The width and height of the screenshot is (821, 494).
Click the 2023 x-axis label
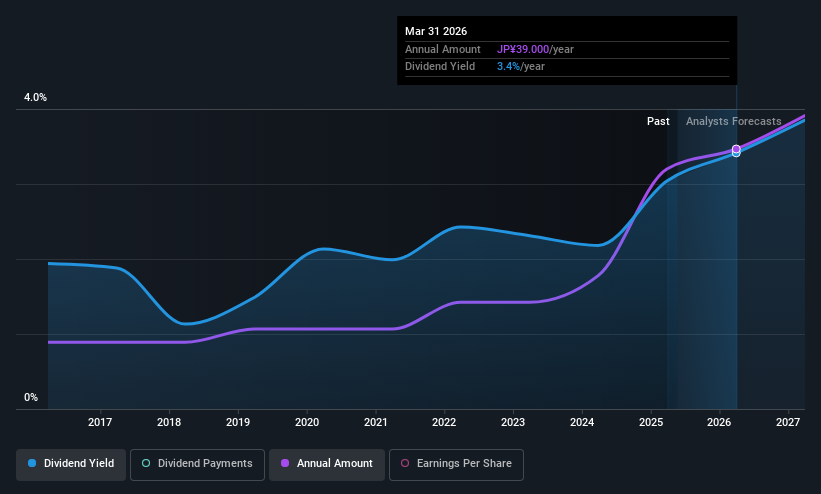click(513, 422)
